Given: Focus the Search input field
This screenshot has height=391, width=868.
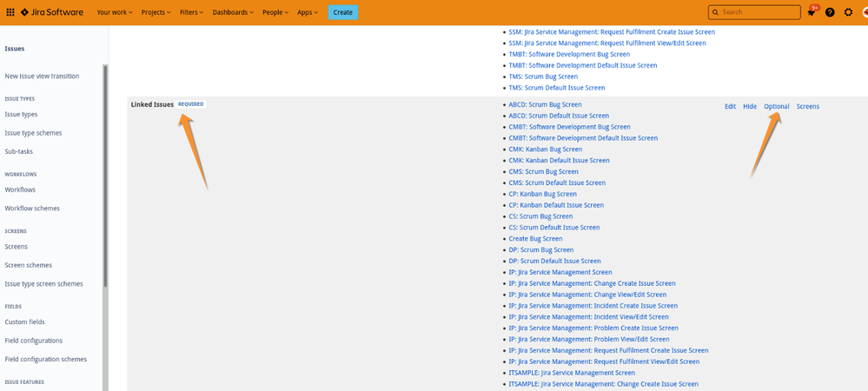Looking at the screenshot, I should (754, 12).
